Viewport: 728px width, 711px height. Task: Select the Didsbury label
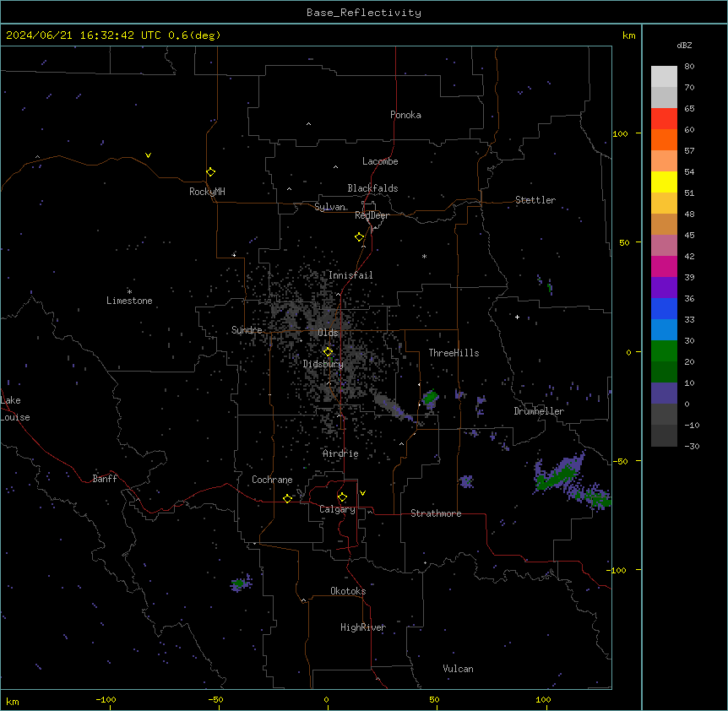click(x=323, y=364)
